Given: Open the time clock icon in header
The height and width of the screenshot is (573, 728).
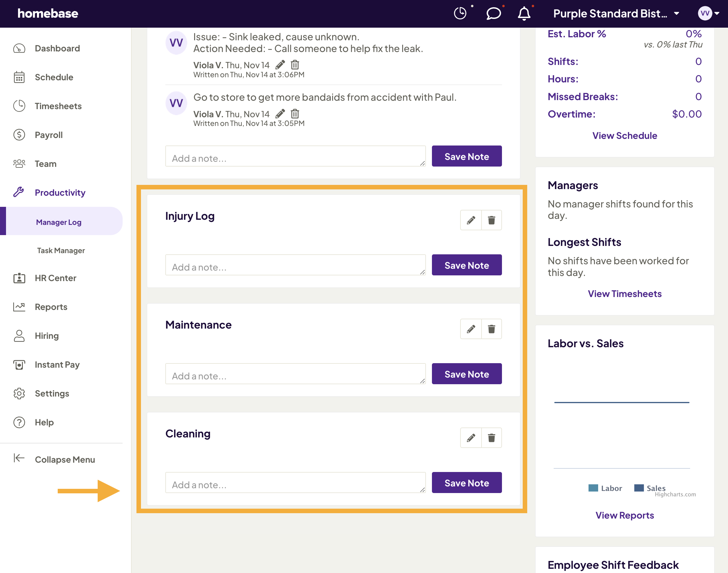Looking at the screenshot, I should pos(460,14).
